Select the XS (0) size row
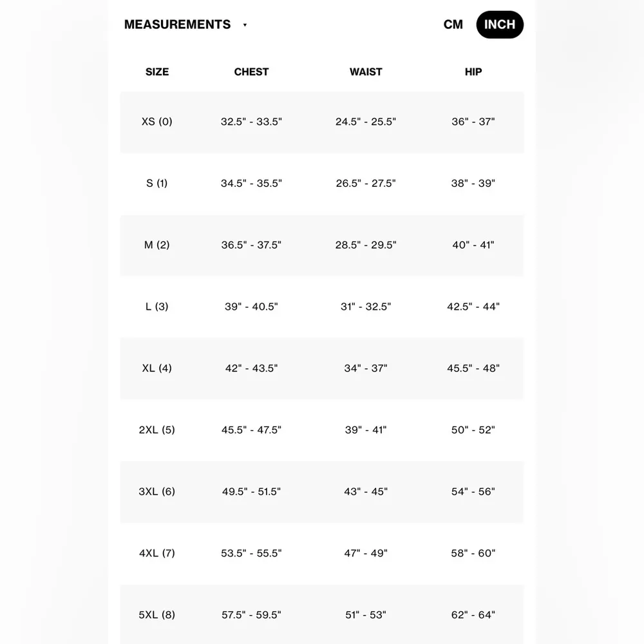644x644 pixels. pos(157,121)
